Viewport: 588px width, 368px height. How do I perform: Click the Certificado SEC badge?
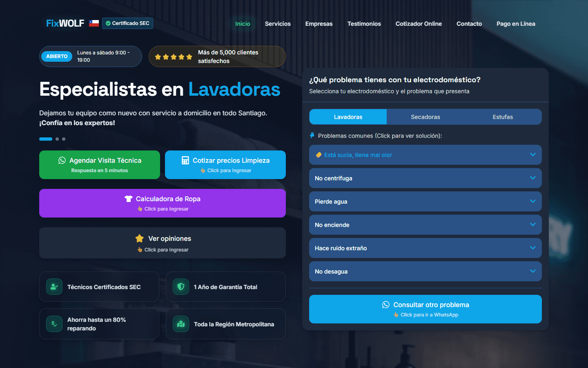(127, 23)
